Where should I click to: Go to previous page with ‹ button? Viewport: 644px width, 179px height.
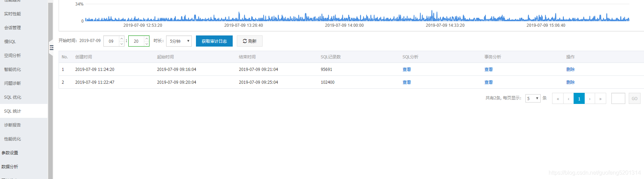[568, 98]
